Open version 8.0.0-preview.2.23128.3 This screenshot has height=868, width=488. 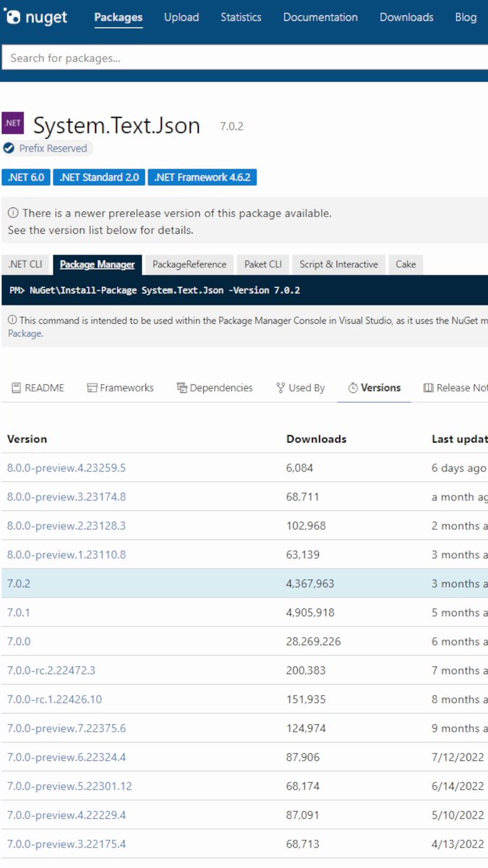tap(67, 526)
